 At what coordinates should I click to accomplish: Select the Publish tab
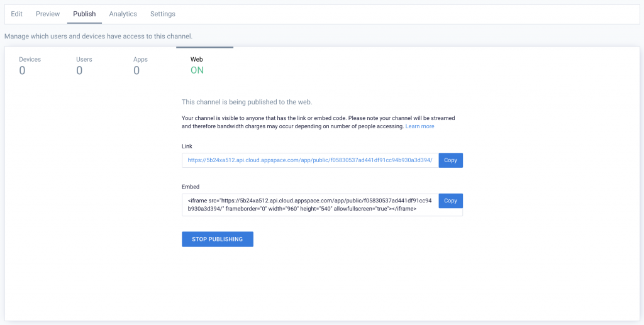[84, 14]
